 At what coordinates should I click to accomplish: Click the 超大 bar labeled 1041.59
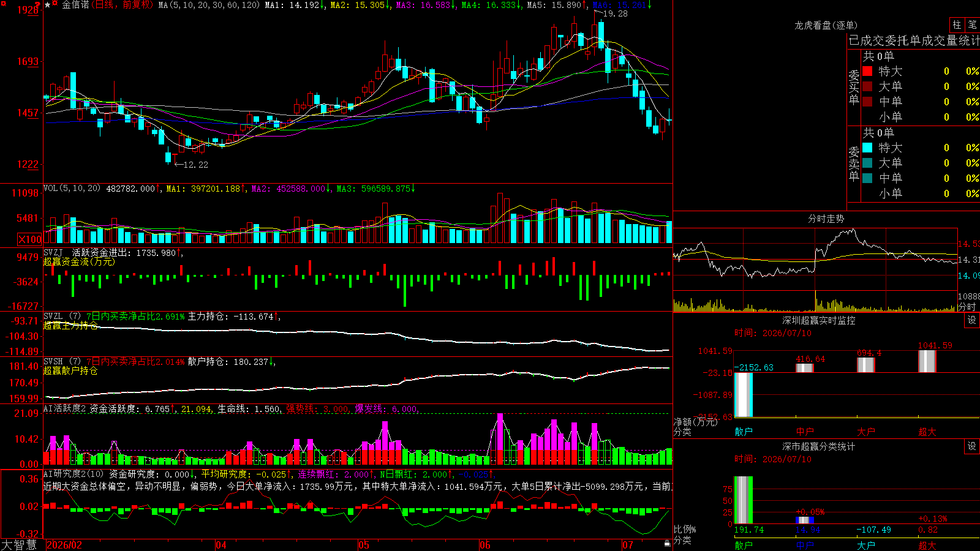[927, 361]
